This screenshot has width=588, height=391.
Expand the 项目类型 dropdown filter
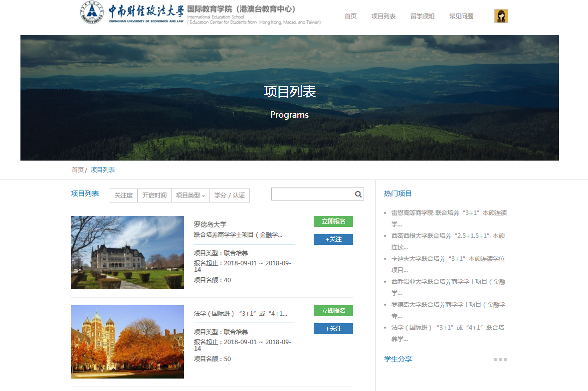191,195
